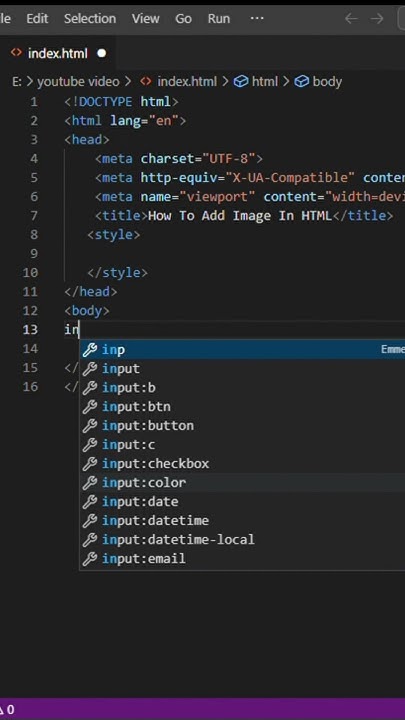Open the Run menu

219,19
